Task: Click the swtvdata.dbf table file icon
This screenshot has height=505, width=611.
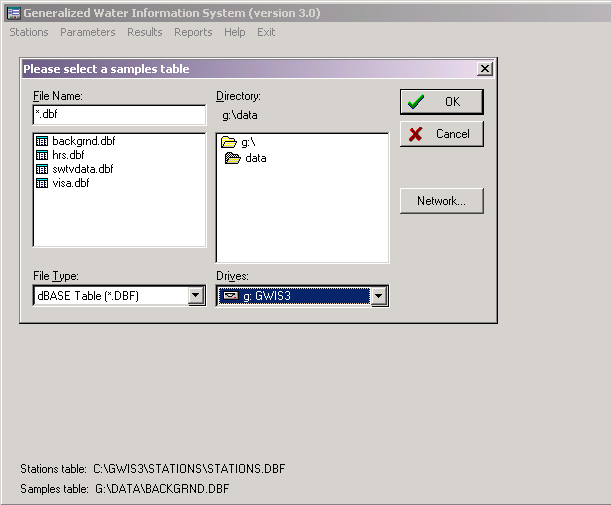Action: (x=42, y=169)
